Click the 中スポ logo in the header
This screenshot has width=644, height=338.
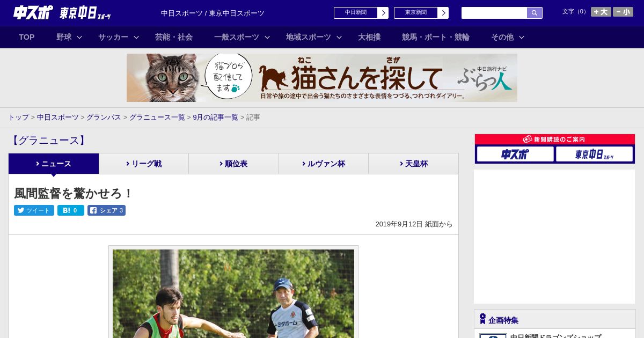pos(33,13)
